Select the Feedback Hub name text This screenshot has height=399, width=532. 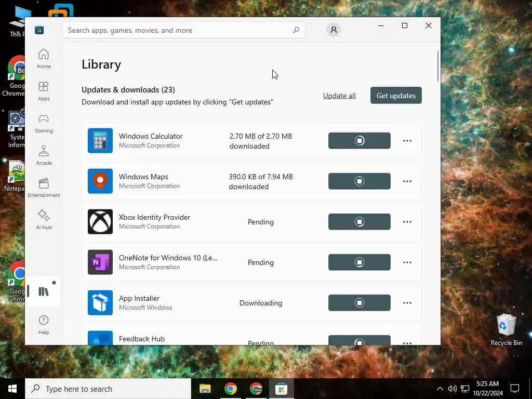point(142,339)
